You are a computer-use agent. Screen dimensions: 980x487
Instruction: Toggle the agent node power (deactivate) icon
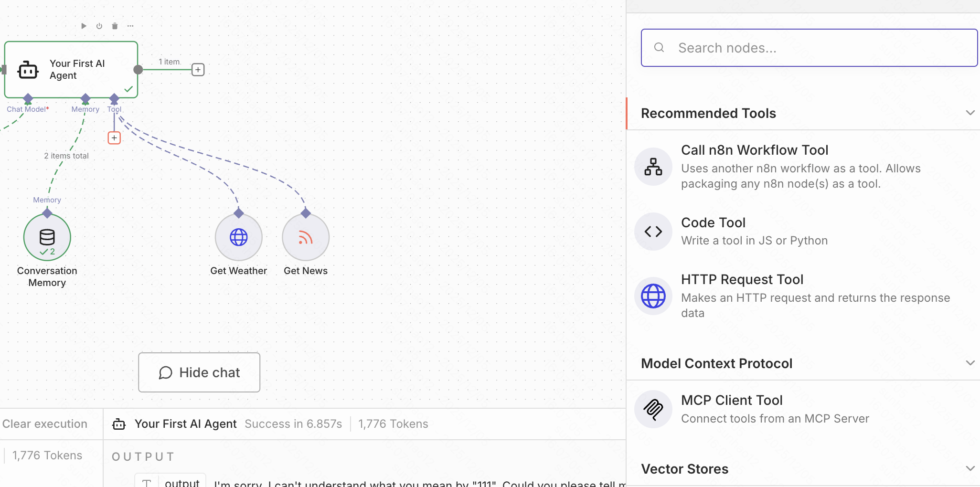[x=99, y=26]
